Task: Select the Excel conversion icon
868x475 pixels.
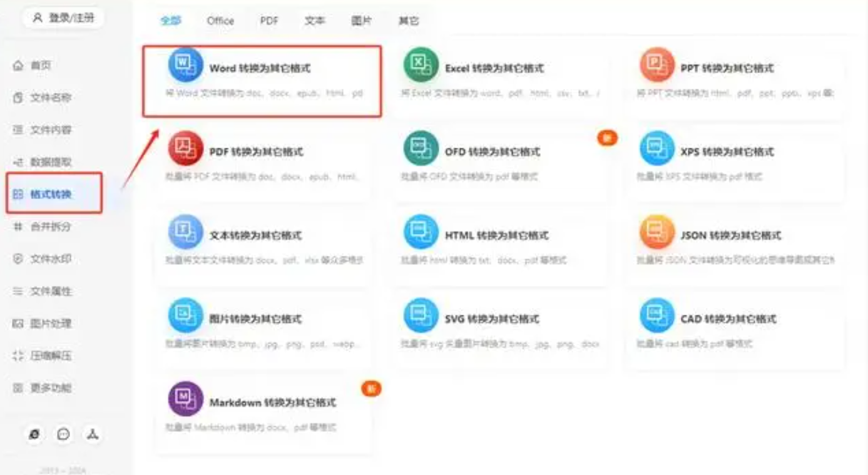Action: pyautogui.click(x=421, y=68)
